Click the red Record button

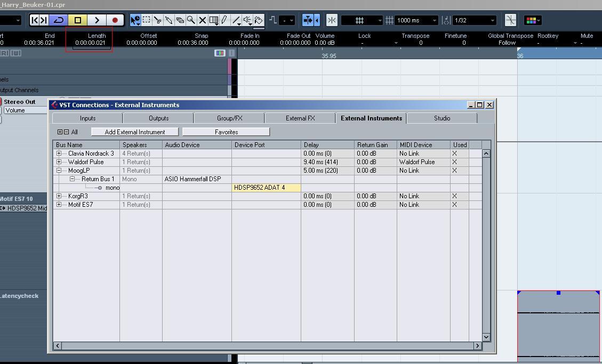[115, 20]
